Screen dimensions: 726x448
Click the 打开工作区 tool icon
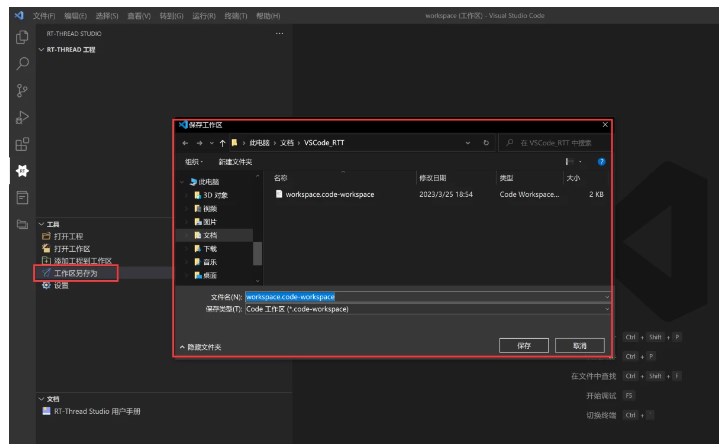tap(46, 249)
